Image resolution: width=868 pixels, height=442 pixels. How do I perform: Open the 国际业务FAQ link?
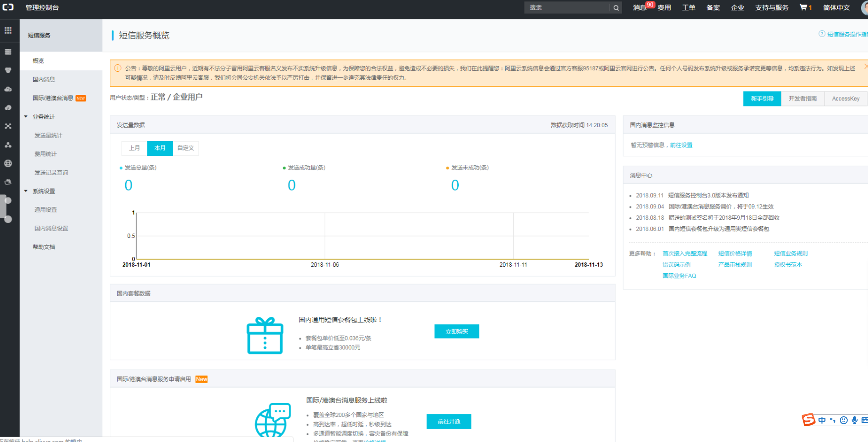tap(679, 276)
